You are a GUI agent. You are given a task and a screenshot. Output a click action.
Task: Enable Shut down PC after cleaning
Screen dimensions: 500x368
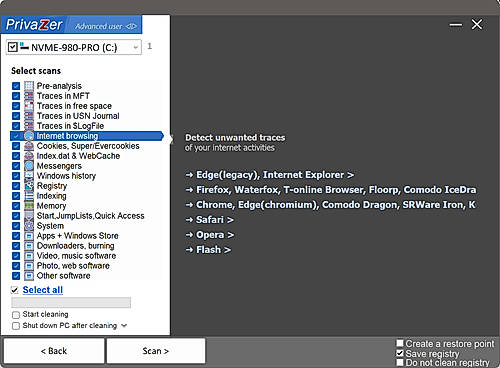point(16,326)
